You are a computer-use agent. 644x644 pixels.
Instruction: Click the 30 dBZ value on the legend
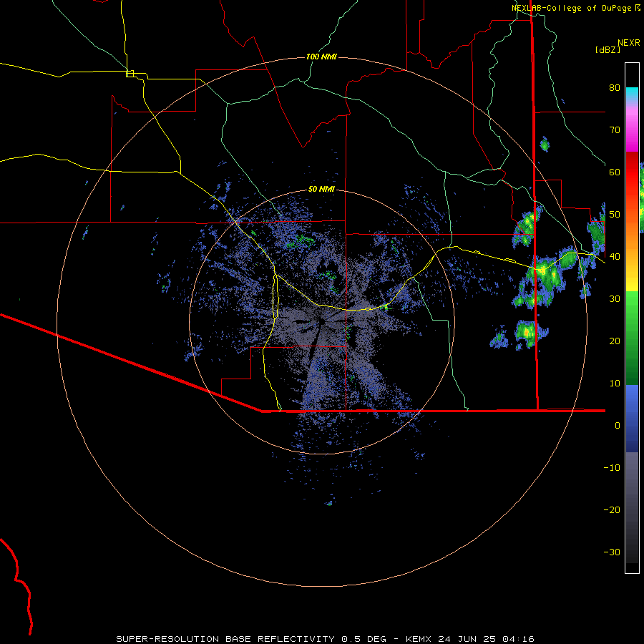point(615,299)
